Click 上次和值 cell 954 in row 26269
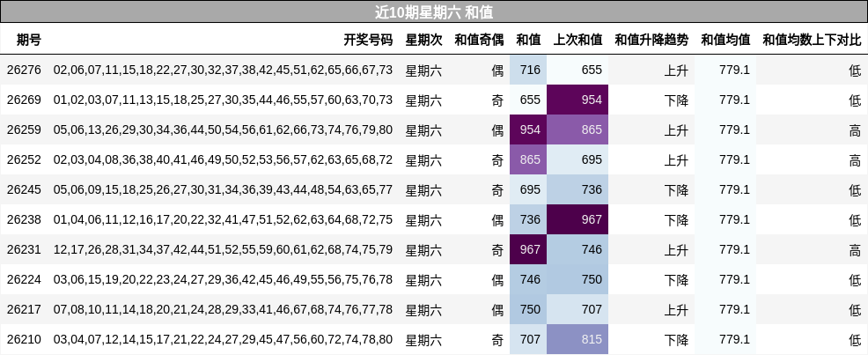Viewport: 868px width, 355px height. tap(577, 100)
